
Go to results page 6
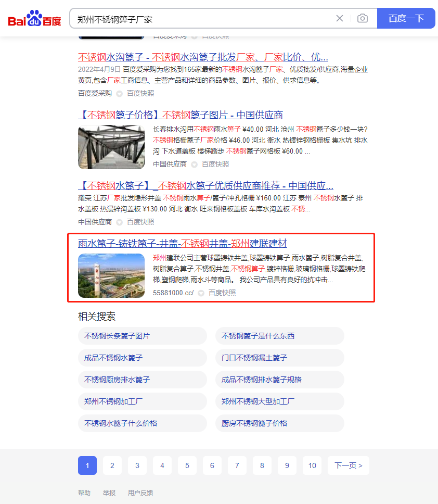(212, 465)
